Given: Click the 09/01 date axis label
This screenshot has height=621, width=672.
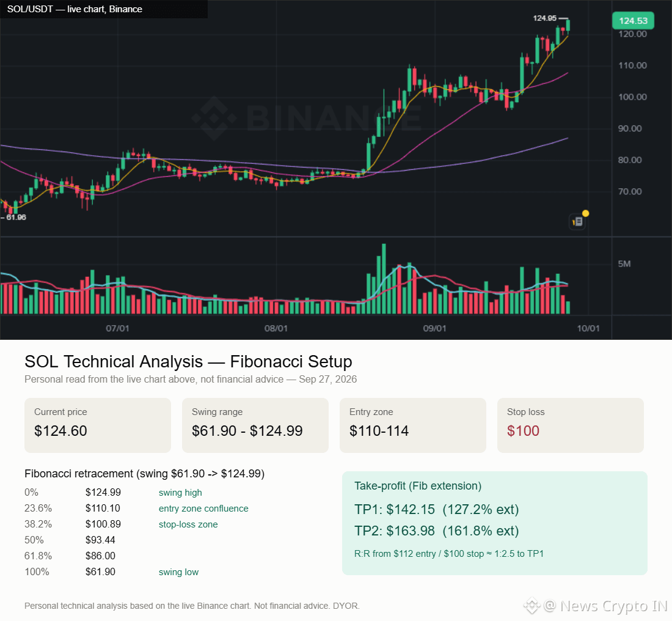Looking at the screenshot, I should [434, 328].
